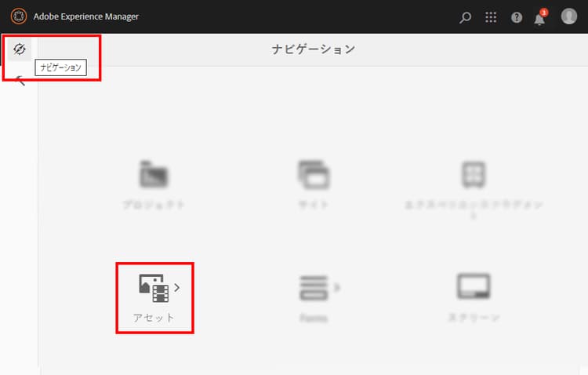The width and height of the screenshot is (588, 375).
Task: Go back using the left arrow
Action: pyautogui.click(x=20, y=80)
